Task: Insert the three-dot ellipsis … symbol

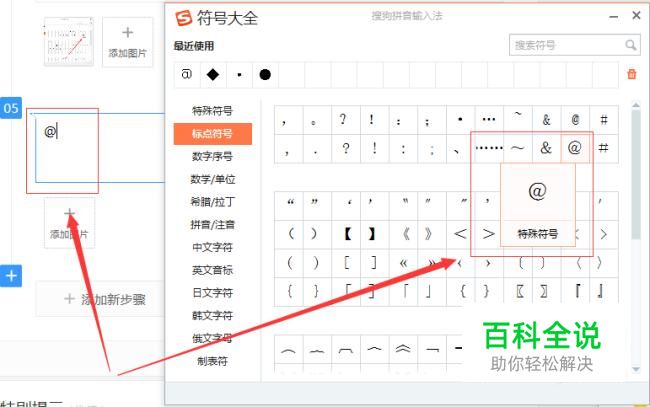Action: click(x=489, y=120)
